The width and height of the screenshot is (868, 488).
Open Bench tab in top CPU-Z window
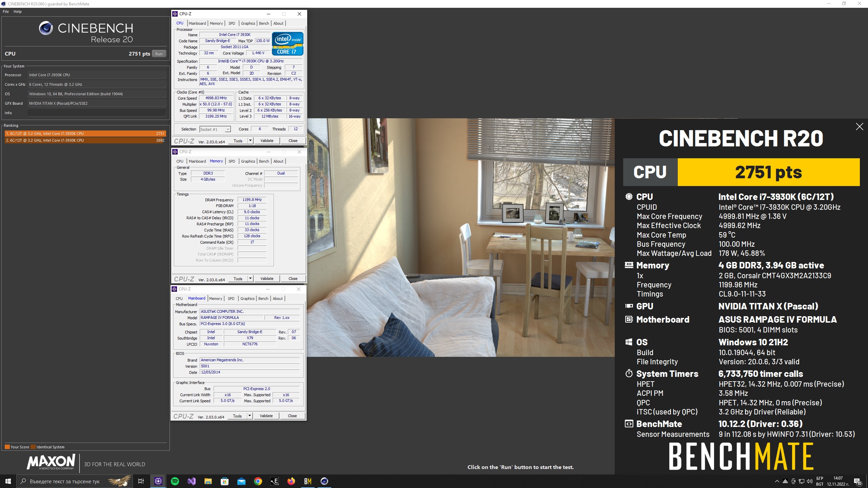point(264,23)
